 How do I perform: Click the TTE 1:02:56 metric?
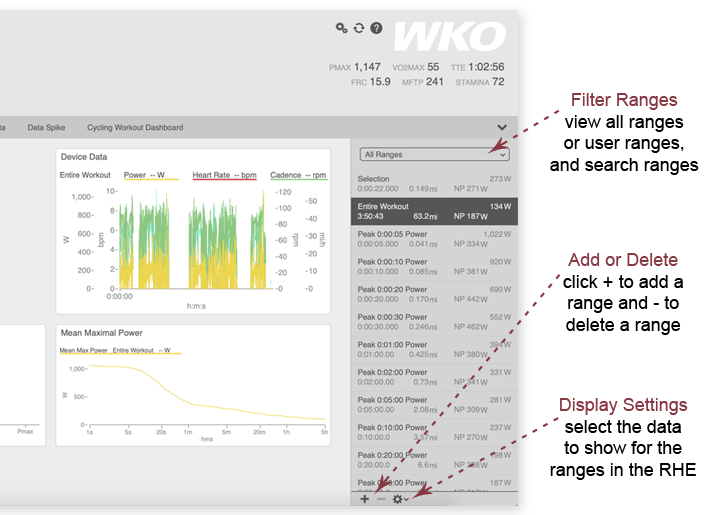pyautogui.click(x=478, y=67)
